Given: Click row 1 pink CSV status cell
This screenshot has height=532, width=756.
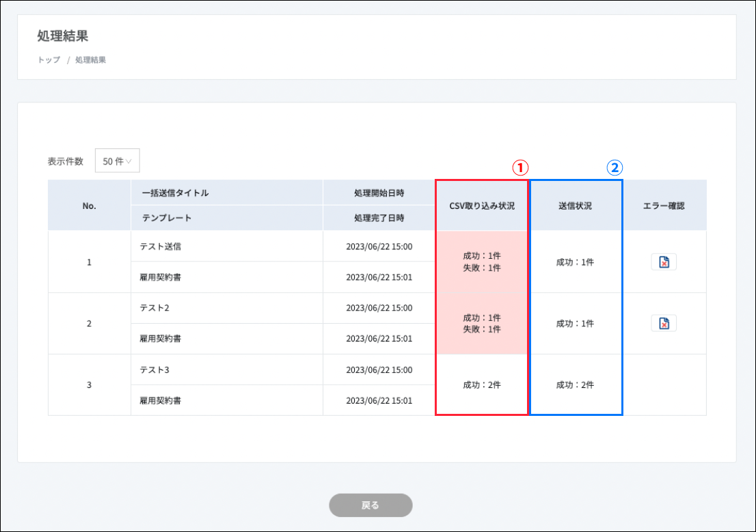Looking at the screenshot, I should click(482, 262).
